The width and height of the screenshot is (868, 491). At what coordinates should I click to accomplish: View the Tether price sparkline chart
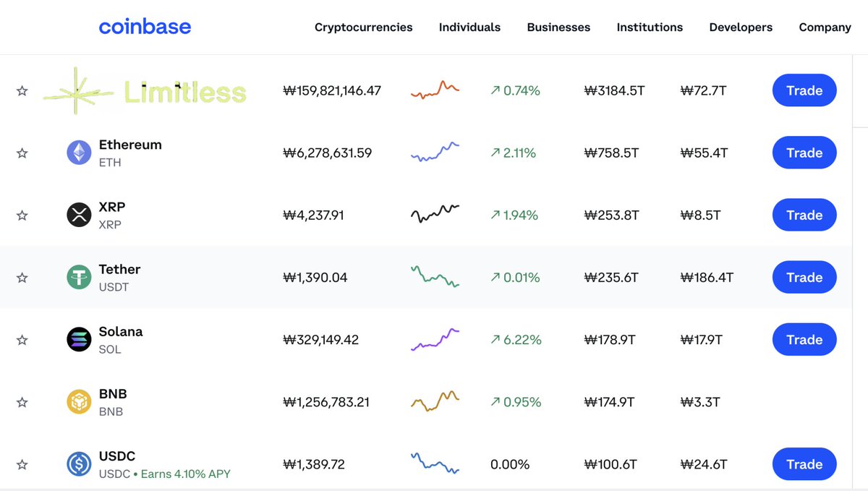pyautogui.click(x=435, y=276)
